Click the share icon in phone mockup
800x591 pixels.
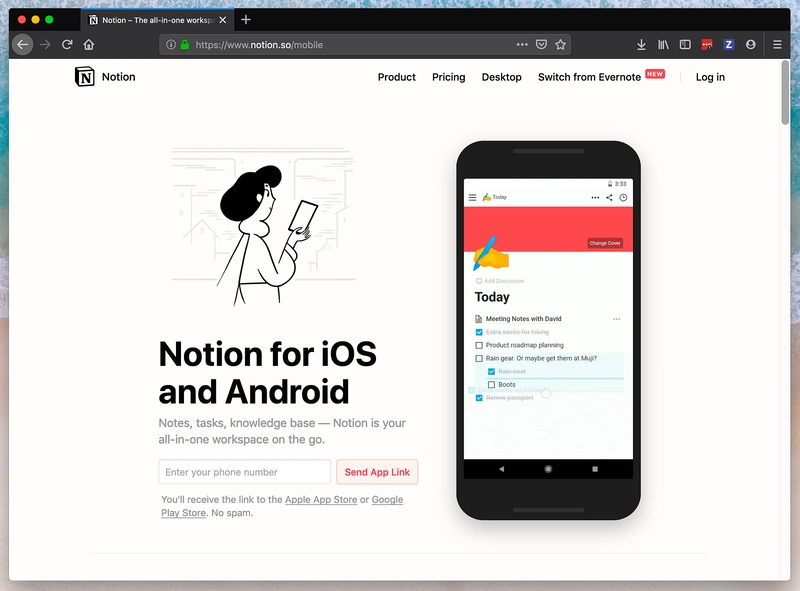pos(609,198)
